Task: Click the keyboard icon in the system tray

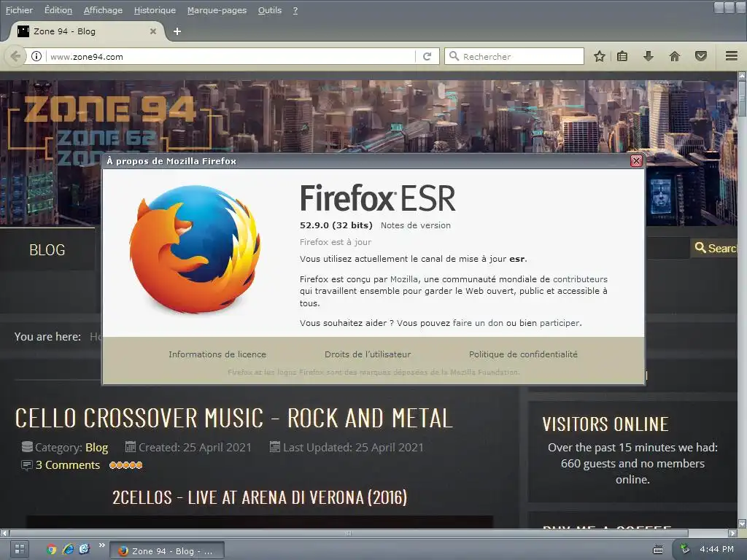Action: coord(658,550)
